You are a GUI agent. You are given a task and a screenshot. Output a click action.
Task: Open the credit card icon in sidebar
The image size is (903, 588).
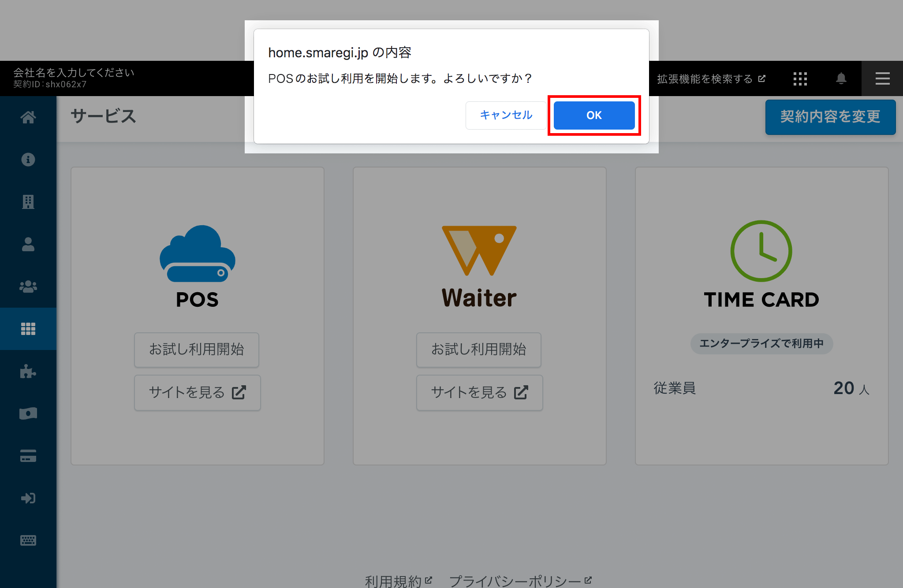pos(28,456)
